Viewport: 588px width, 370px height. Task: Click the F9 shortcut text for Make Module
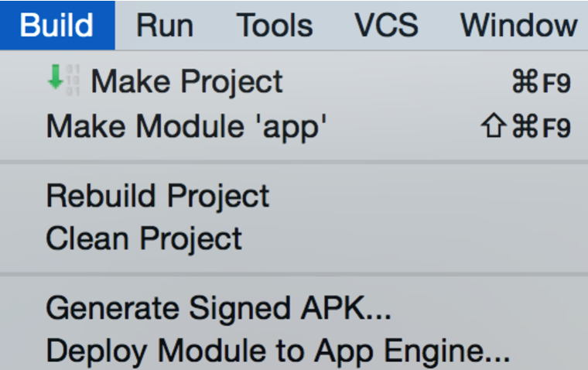click(x=556, y=127)
